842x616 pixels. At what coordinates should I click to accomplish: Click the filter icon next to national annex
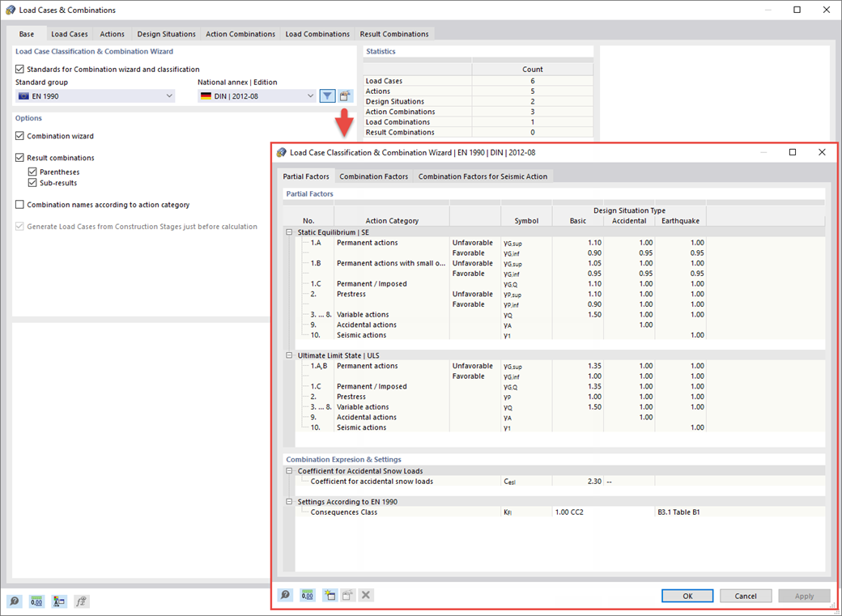pos(327,96)
